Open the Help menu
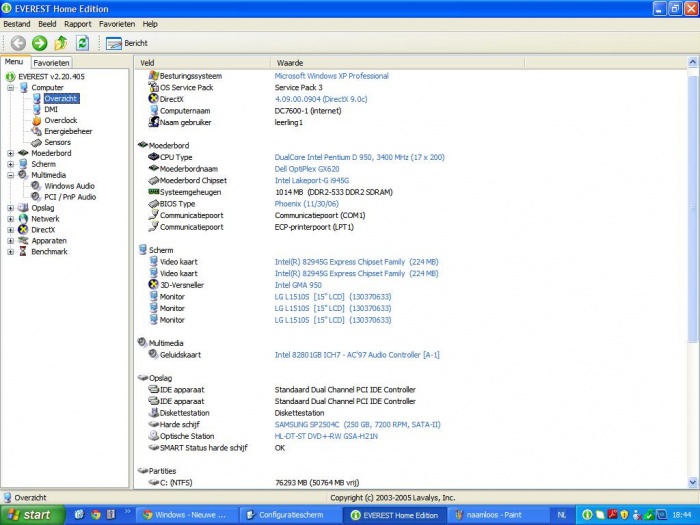This screenshot has width=700, height=525. click(x=150, y=24)
